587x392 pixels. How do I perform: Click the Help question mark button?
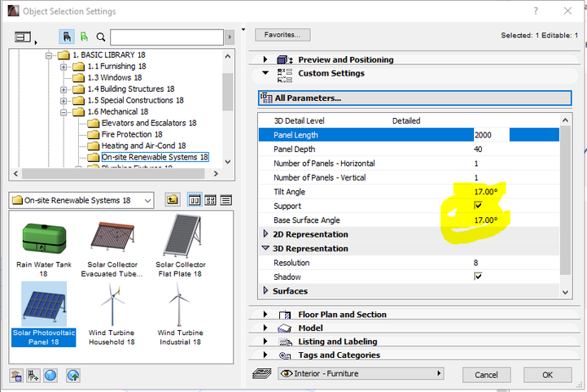[x=536, y=11]
